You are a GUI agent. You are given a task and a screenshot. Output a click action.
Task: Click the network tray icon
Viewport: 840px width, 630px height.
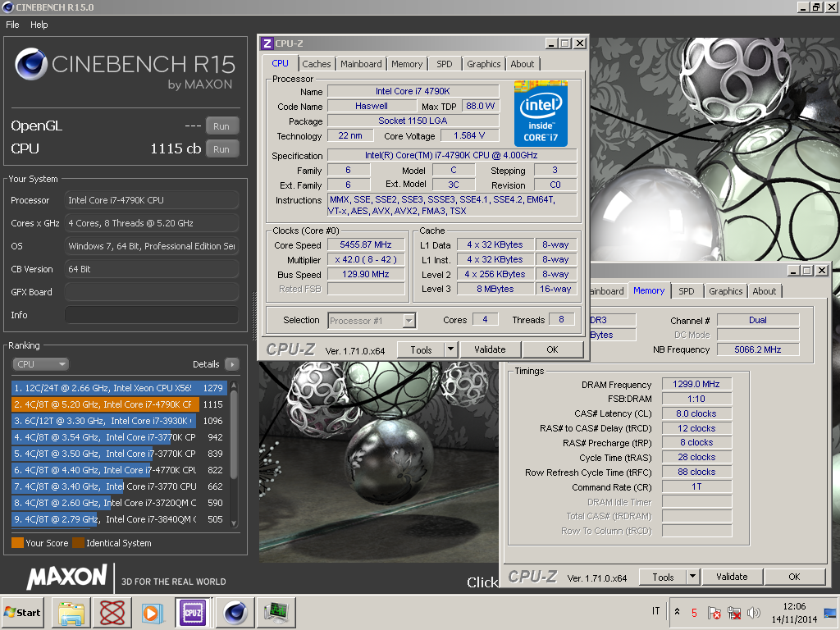tap(734, 612)
